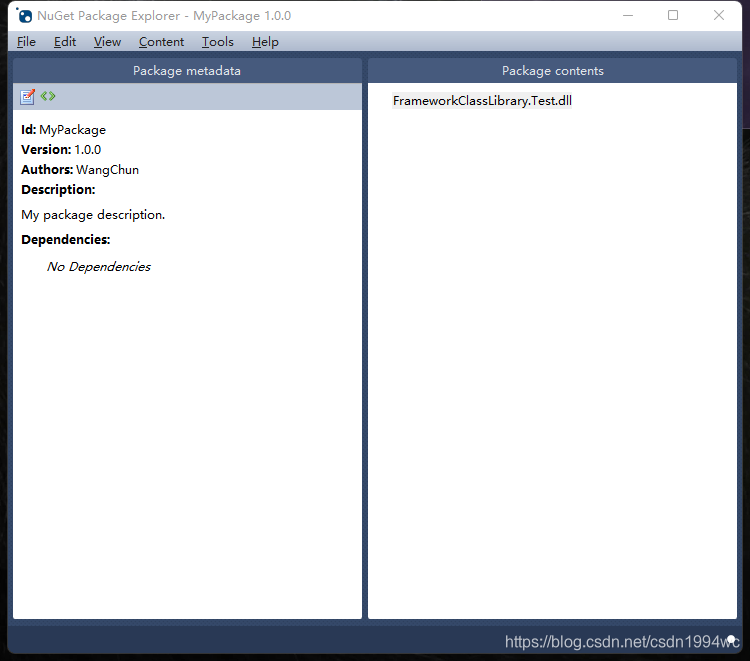
Task: Open the File menu
Action: coord(26,42)
